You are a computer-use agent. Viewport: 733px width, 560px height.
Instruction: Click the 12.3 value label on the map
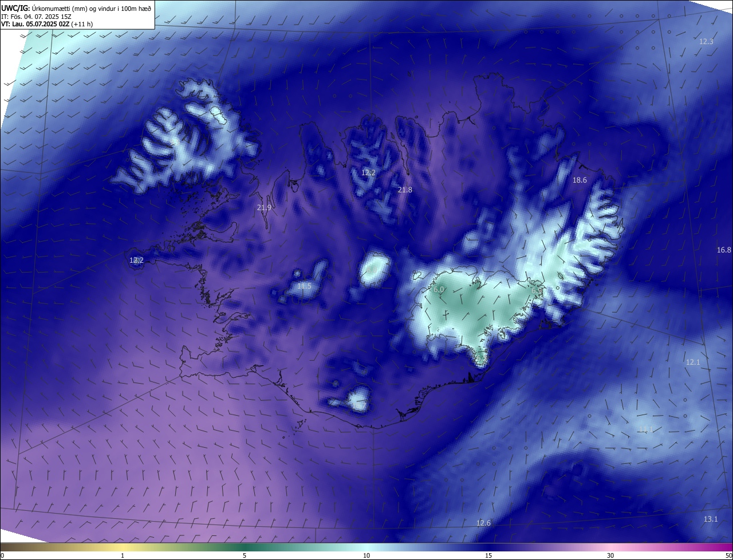click(x=706, y=42)
